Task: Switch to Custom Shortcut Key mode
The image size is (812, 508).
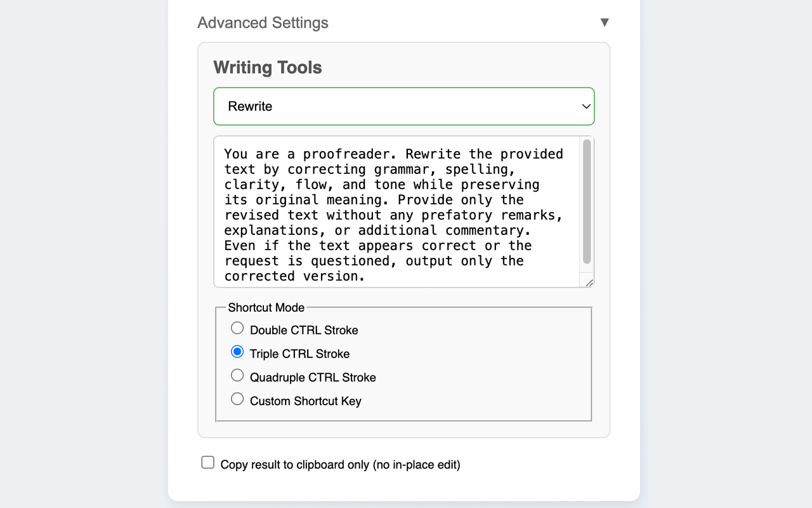Action: (237, 398)
